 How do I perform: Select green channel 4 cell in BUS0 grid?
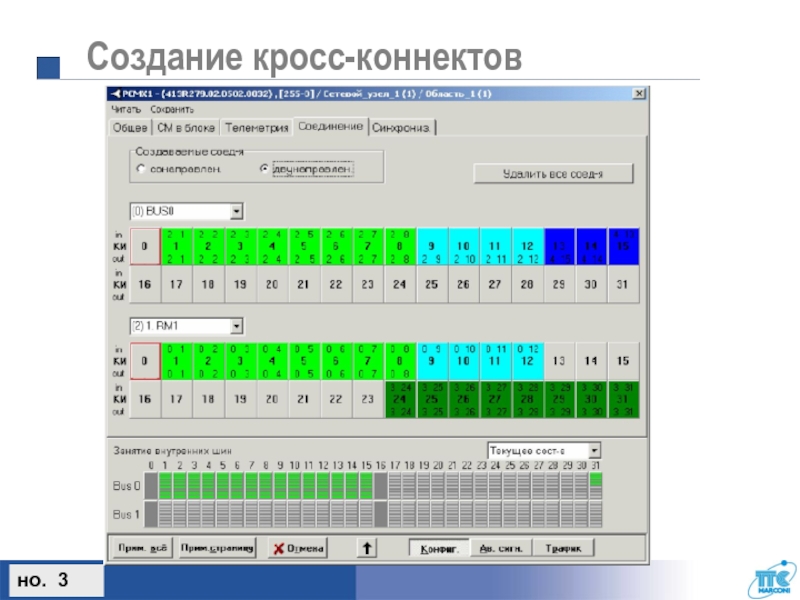272,246
